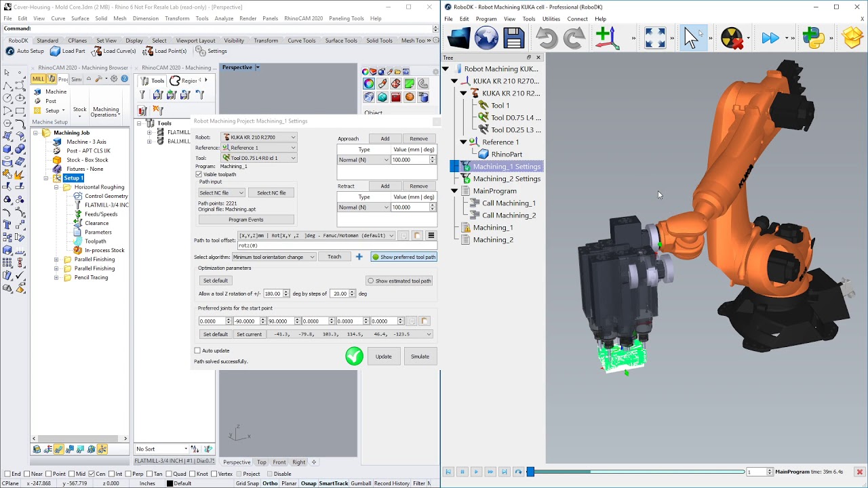Toggle Vertex osnap checkbox
The image size is (868, 488).
[x=214, y=474]
